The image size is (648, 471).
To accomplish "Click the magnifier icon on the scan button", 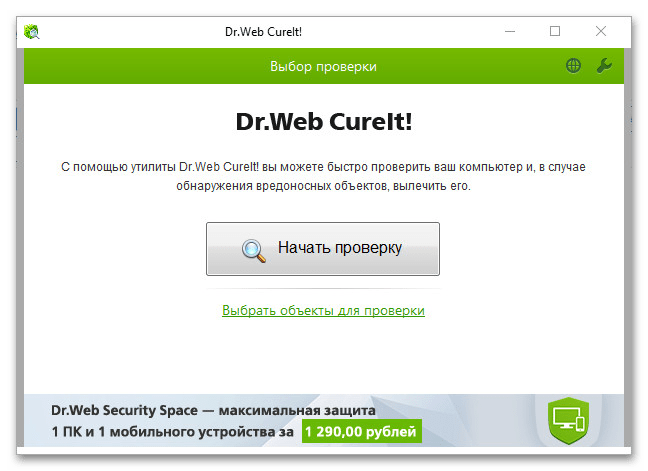I will [253, 250].
